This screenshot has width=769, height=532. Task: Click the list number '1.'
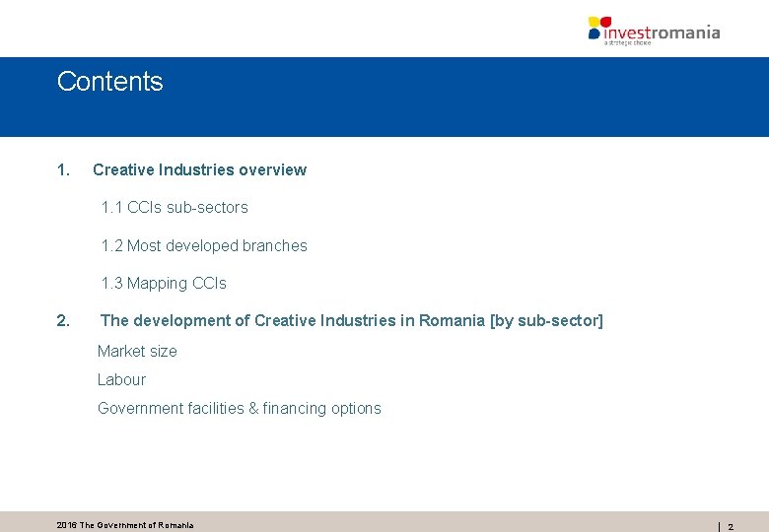click(64, 169)
